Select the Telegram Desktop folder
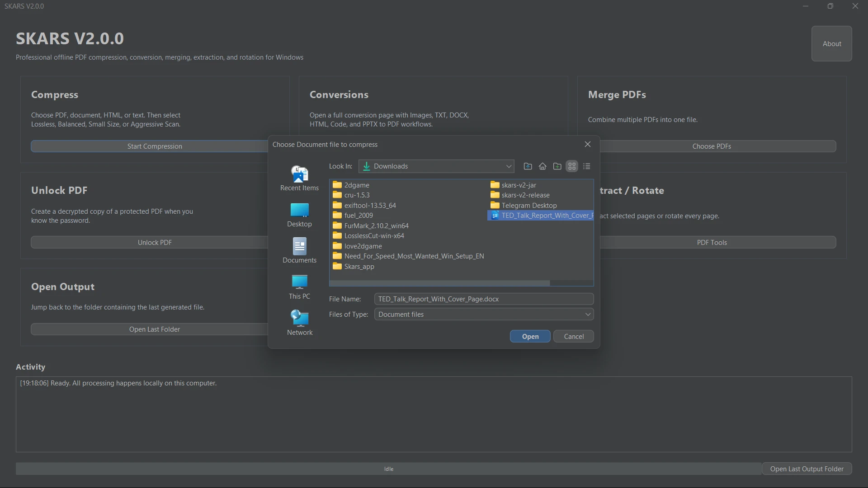 click(524, 206)
